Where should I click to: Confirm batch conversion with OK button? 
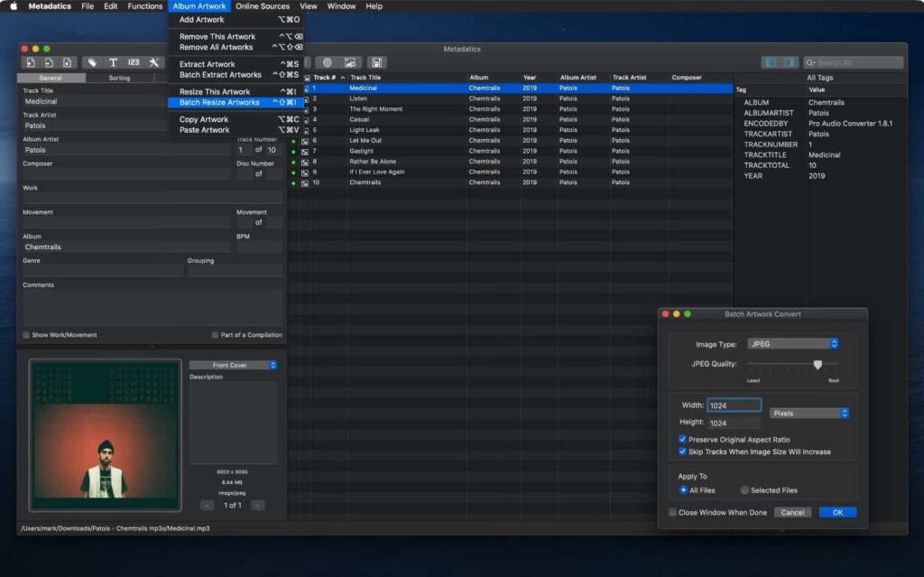click(837, 511)
